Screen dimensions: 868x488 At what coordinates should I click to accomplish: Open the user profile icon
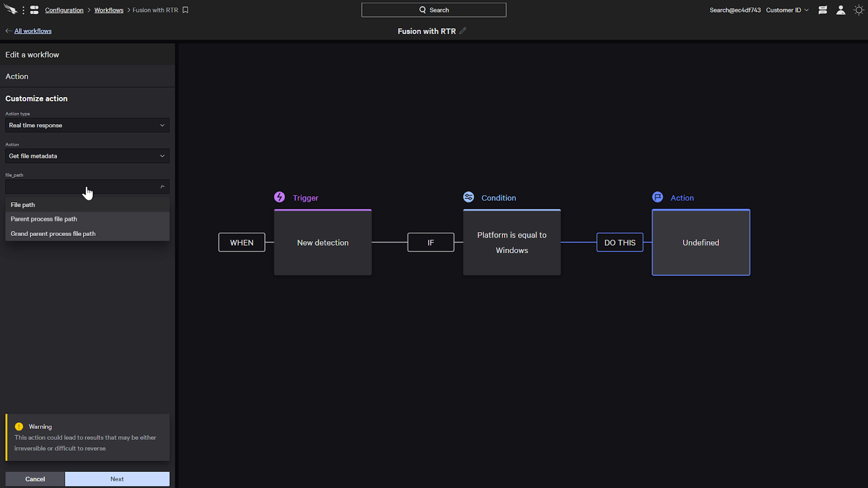[840, 10]
